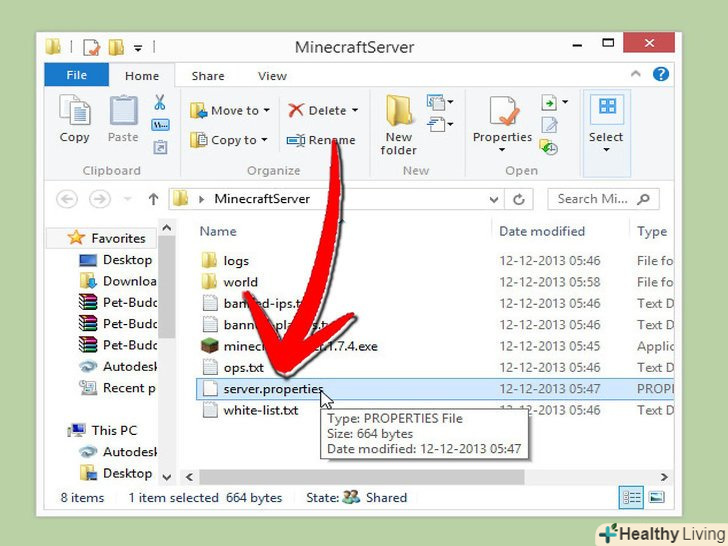
Task: Switch to Large icons view in status bar
Action: pyautogui.click(x=656, y=497)
